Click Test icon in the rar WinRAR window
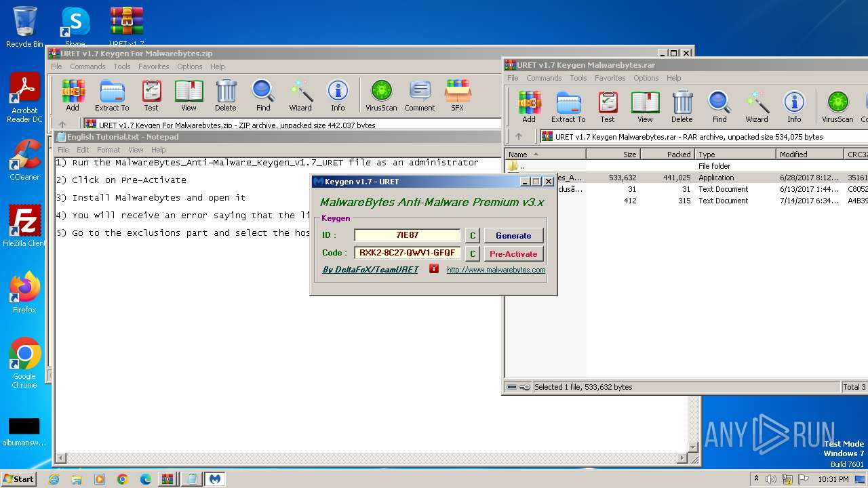868x488 pixels. click(x=608, y=107)
